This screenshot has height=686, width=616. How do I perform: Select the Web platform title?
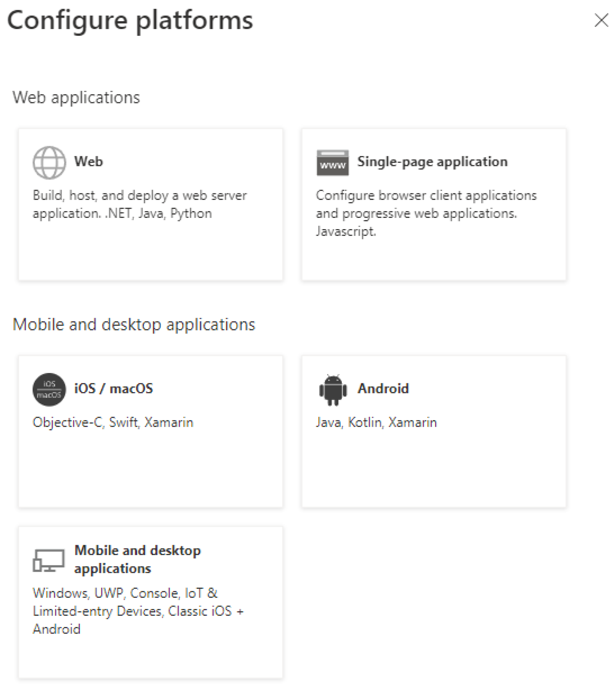[x=88, y=161]
